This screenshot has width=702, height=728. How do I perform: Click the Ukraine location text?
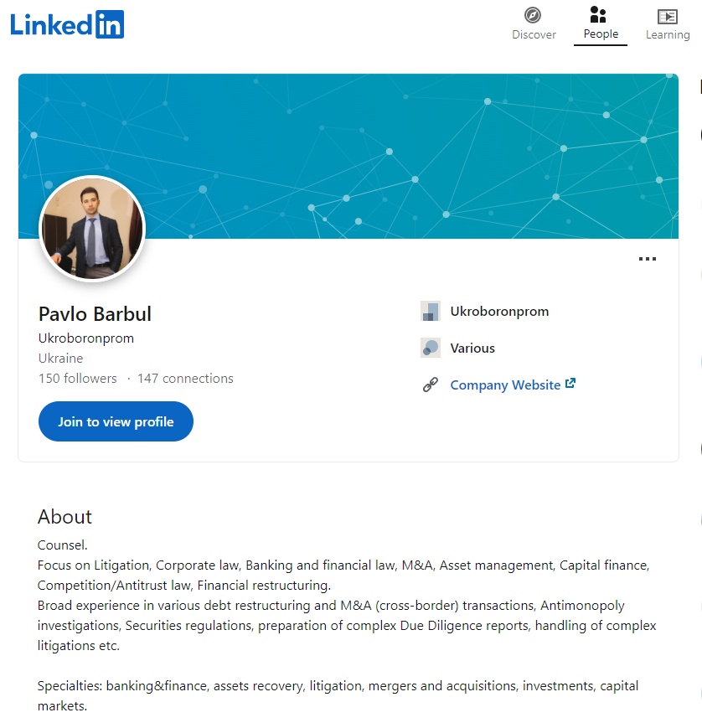click(61, 359)
